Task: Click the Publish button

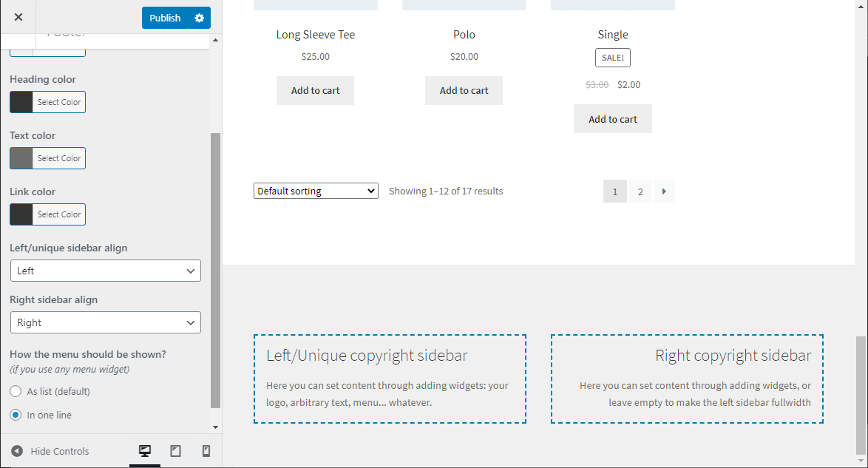Action: 164,18
